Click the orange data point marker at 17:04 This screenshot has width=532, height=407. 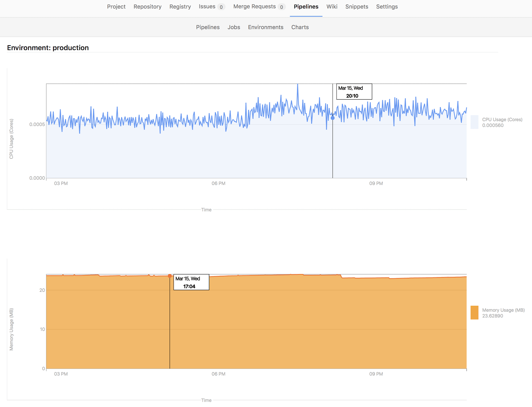click(170, 276)
